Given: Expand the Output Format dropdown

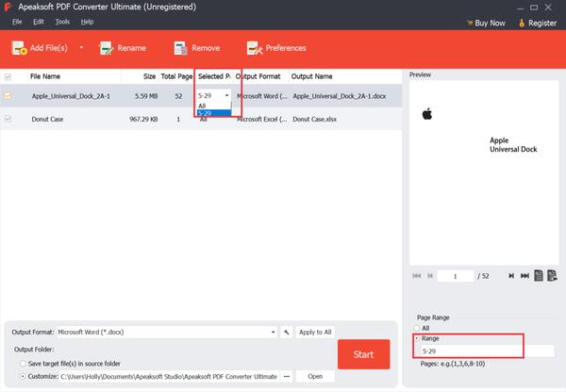Looking at the screenshot, I should pos(274,332).
